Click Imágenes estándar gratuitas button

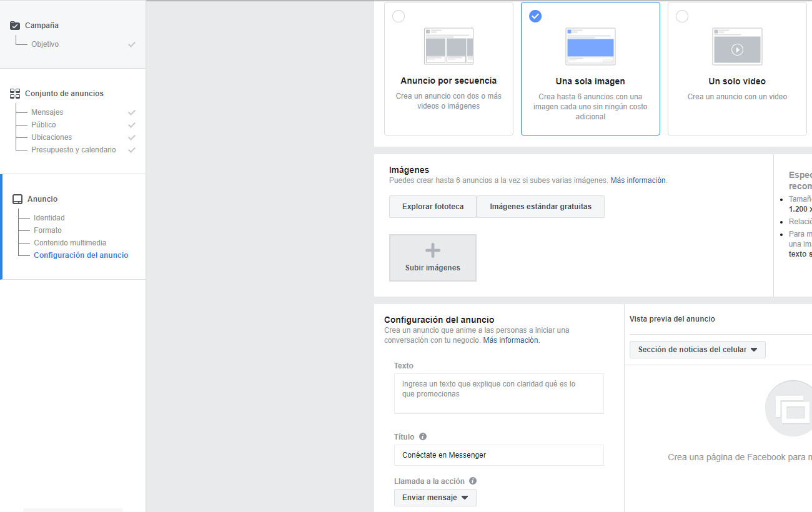pos(540,207)
